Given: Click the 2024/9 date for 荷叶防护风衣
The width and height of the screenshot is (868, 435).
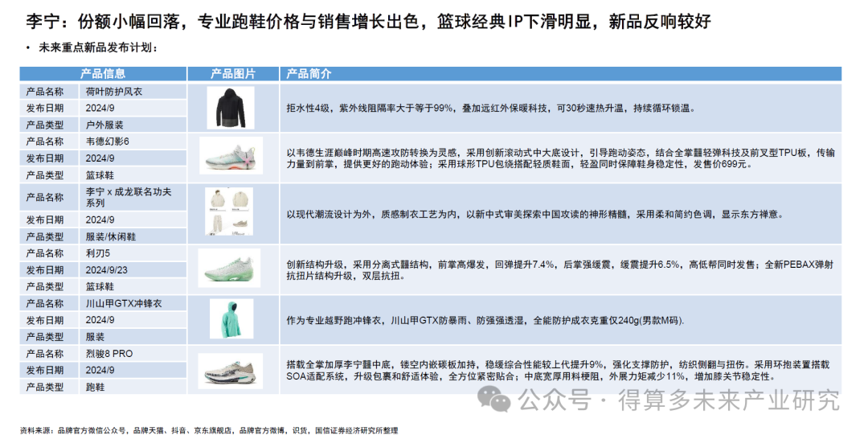Looking at the screenshot, I should pos(100,108).
